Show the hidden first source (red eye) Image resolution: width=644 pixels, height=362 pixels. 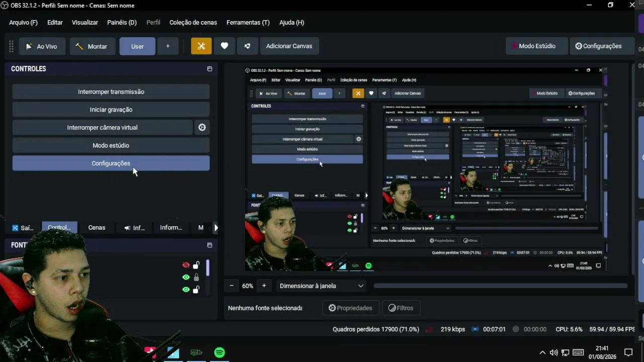pyautogui.click(x=186, y=265)
